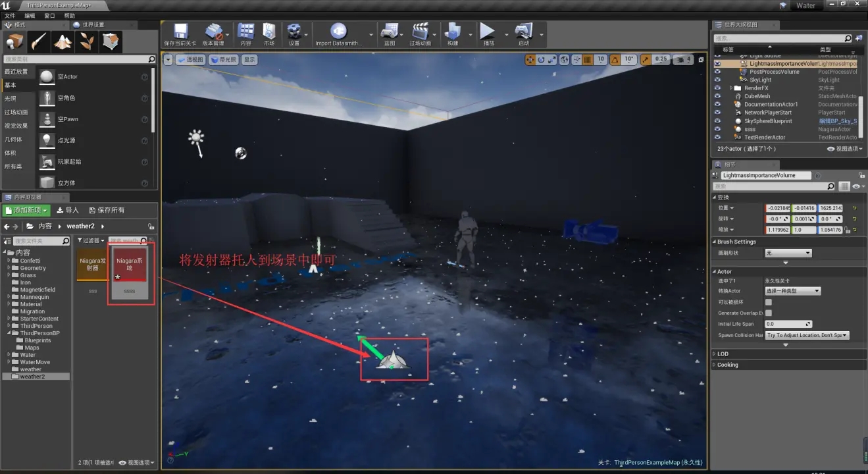This screenshot has height=474, width=868.
Task: Open the 蓝图 blueprints icon
Action: [x=390, y=34]
